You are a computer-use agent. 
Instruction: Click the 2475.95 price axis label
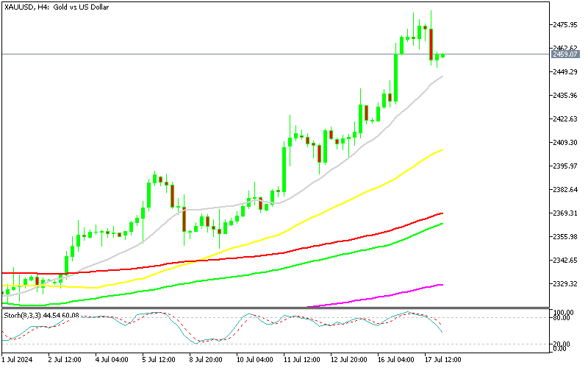[x=564, y=25]
